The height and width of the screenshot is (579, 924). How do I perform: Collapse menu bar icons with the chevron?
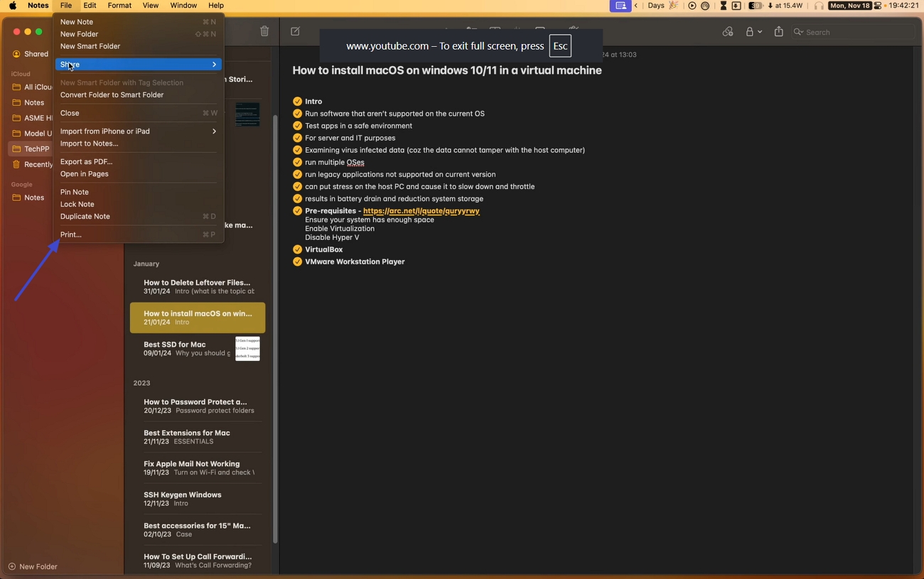click(x=637, y=6)
